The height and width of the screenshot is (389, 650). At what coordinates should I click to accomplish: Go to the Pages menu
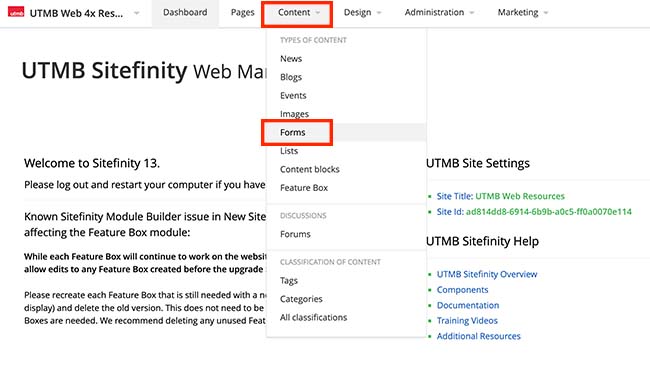(x=243, y=12)
